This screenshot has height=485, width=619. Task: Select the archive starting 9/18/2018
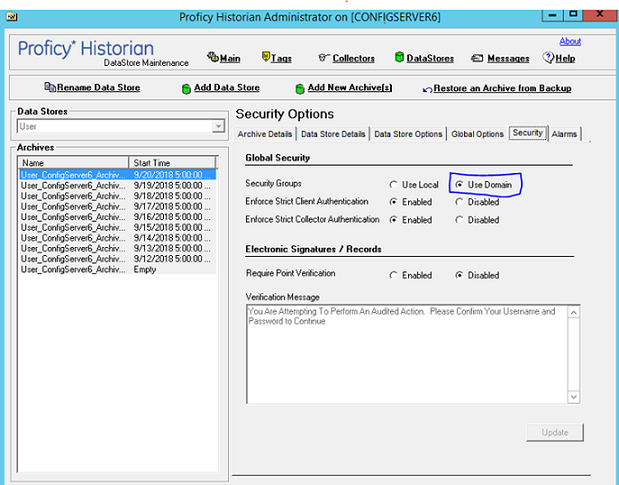click(x=117, y=196)
